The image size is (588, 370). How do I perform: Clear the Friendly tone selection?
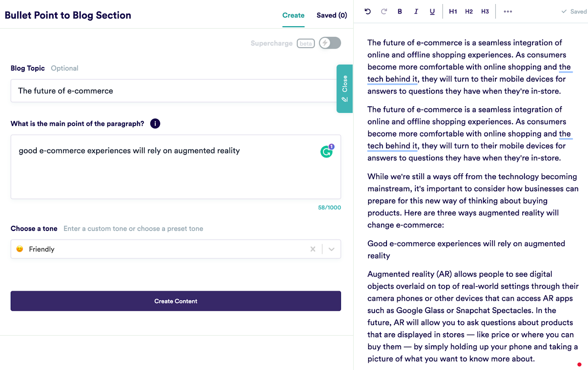pos(313,249)
